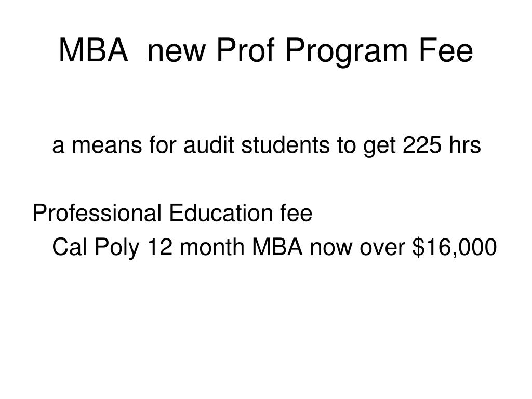Select the line 'a means for audit students'
The height and width of the screenshot is (399, 532).
pos(267,146)
